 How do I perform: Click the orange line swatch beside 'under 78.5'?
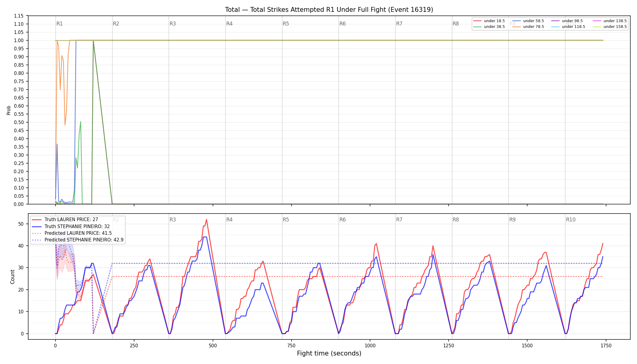[x=516, y=27]
